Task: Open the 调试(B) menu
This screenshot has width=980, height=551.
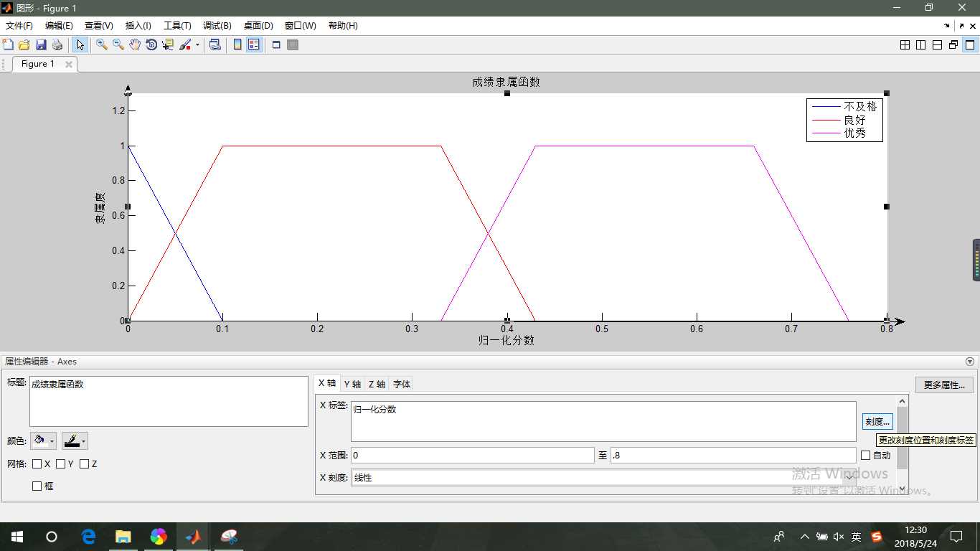Action: pyautogui.click(x=217, y=26)
